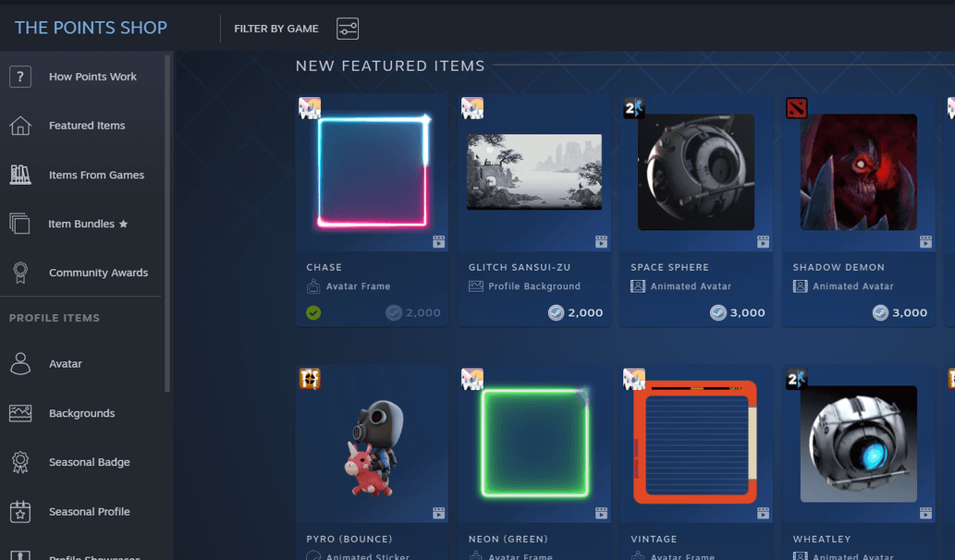Click the animated film icon on Pyro (Bounce) card

pyautogui.click(x=438, y=513)
